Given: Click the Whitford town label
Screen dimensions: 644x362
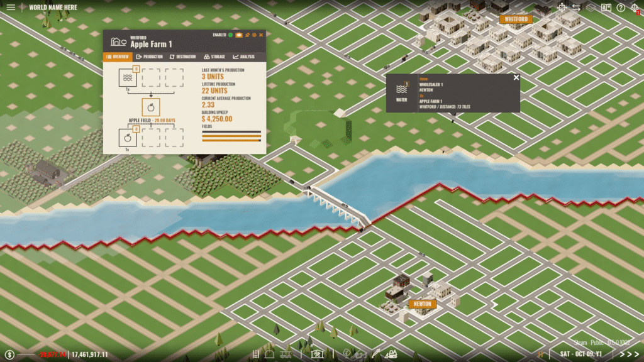Looking at the screenshot, I should [516, 19].
